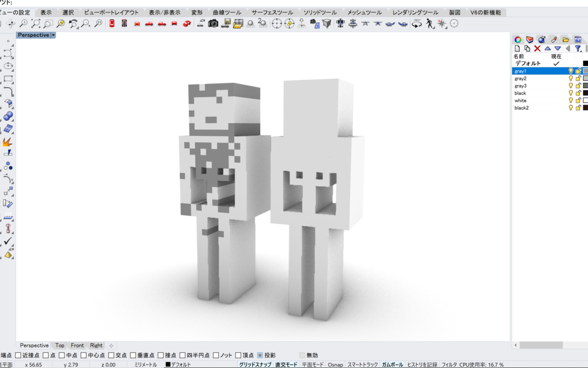Add a new viewport tab with plus

click(111, 346)
